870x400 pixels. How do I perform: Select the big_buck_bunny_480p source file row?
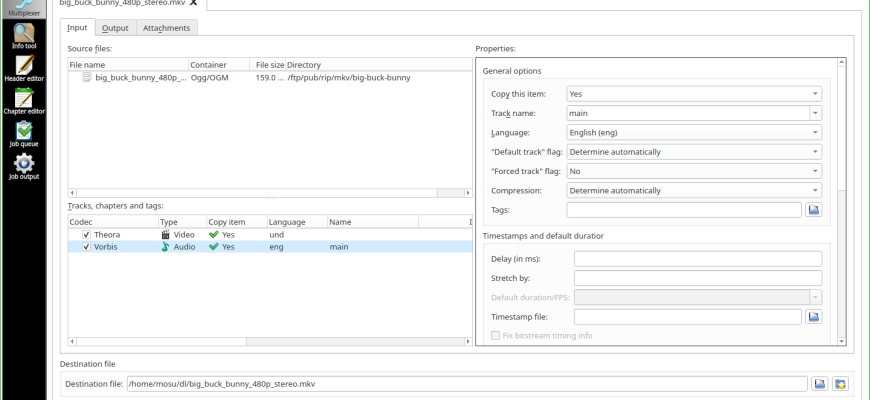pos(270,78)
